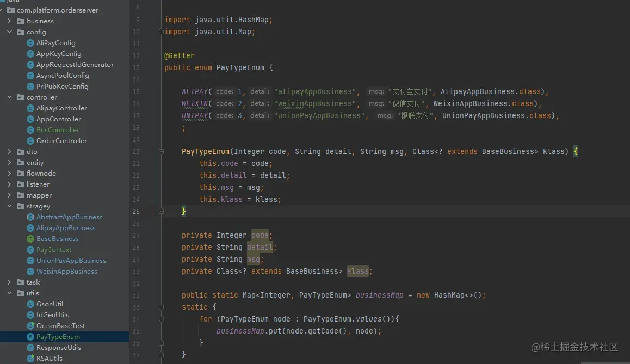The image size is (630, 364).
Task: Click the highlighted klass field on line 30
Action: coord(357,271)
